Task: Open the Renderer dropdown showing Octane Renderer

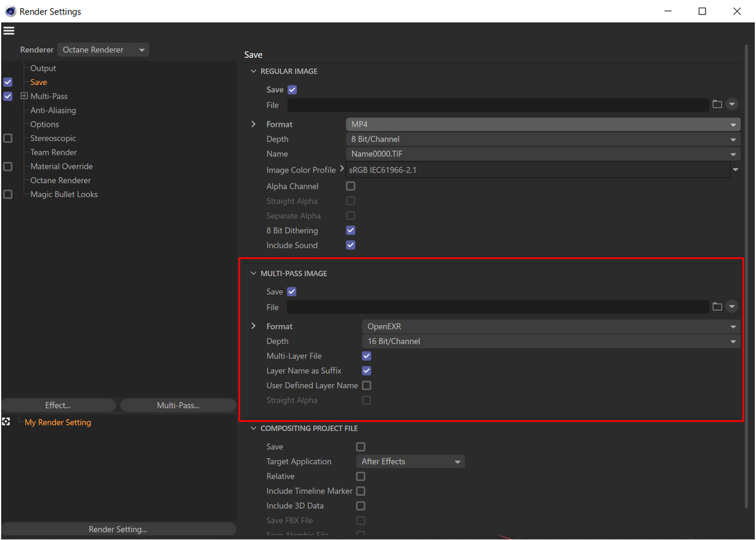Action: [x=103, y=49]
